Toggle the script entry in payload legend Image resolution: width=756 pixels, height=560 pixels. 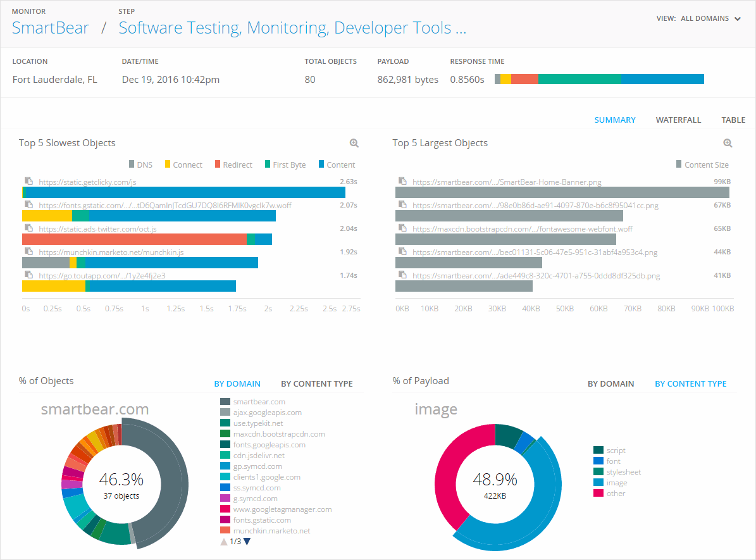[x=610, y=450]
